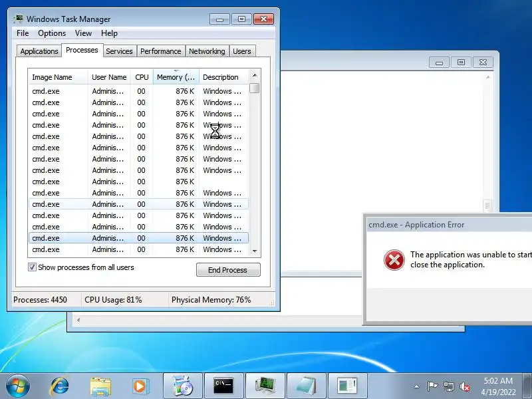Viewport: 532px width, 399px height.
Task: Go to the Networking tab
Action: point(207,51)
